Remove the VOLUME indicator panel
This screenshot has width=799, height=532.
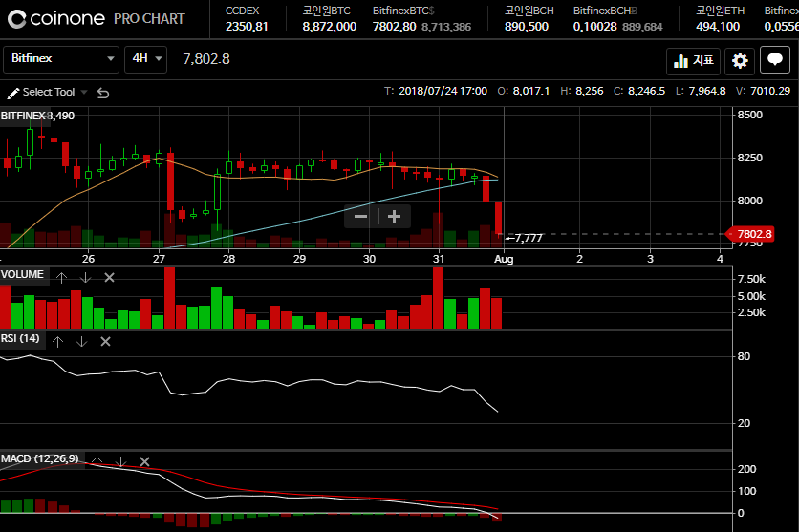click(x=109, y=277)
